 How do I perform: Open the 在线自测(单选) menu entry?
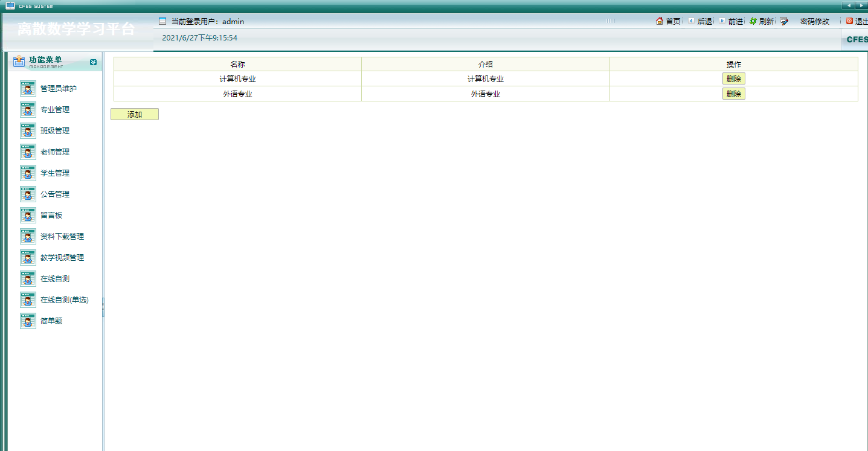click(x=65, y=300)
